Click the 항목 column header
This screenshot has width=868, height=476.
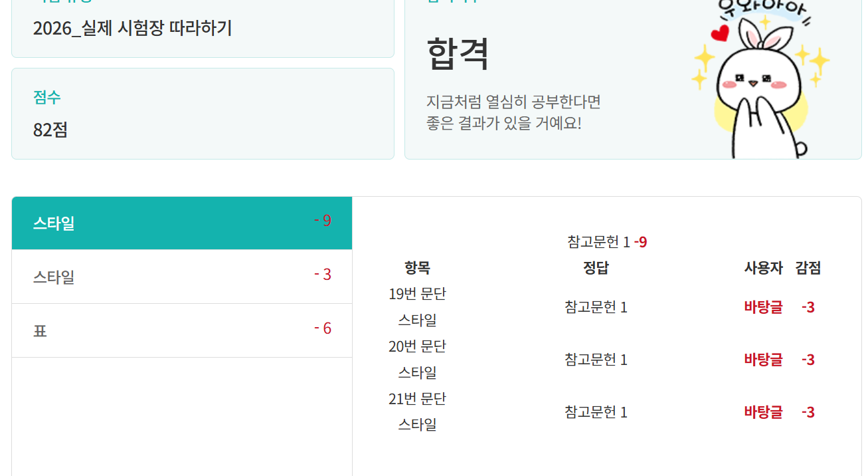(417, 268)
